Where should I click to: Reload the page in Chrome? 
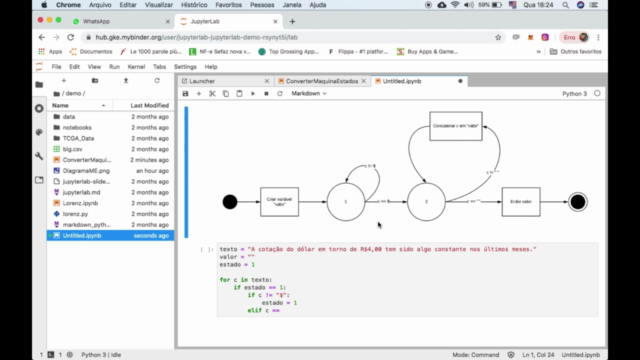pyautogui.click(x=71, y=37)
